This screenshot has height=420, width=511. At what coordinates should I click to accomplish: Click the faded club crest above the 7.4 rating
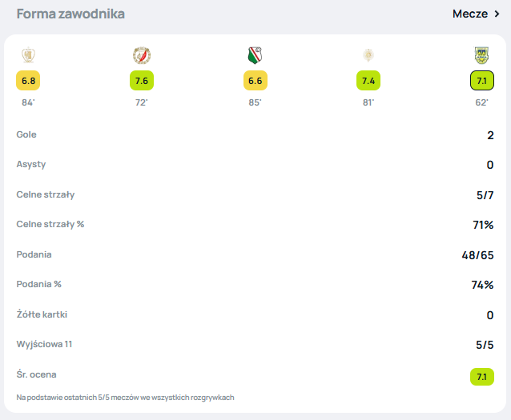[368, 55]
